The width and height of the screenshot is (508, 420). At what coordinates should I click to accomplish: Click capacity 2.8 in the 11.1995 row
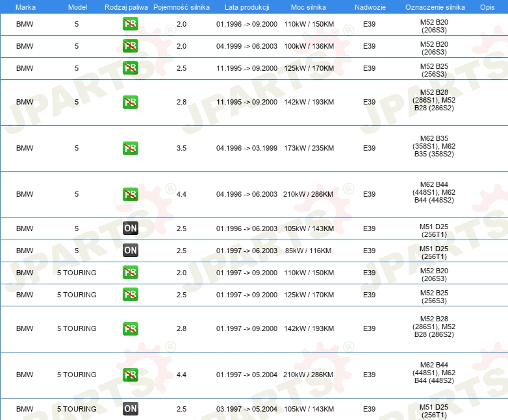[x=181, y=102]
